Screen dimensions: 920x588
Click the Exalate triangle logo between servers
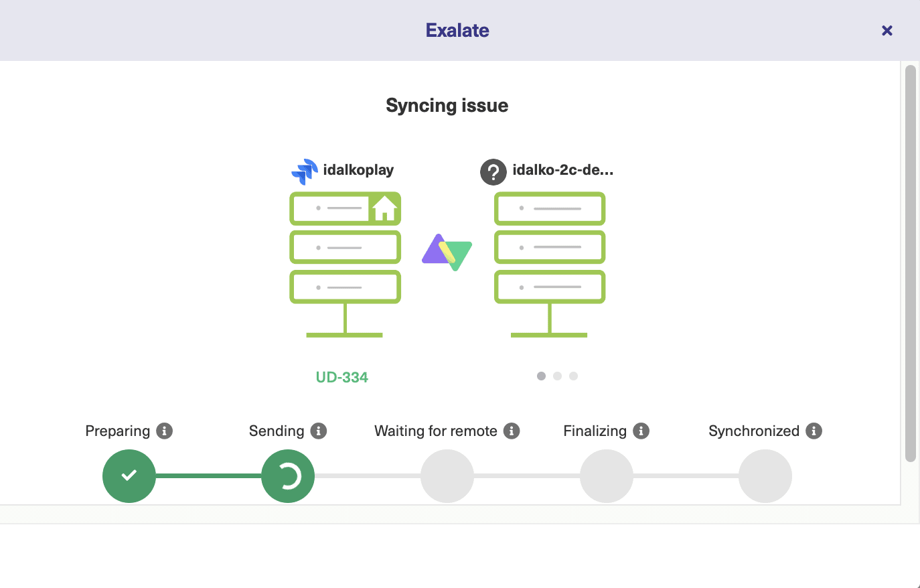click(447, 251)
